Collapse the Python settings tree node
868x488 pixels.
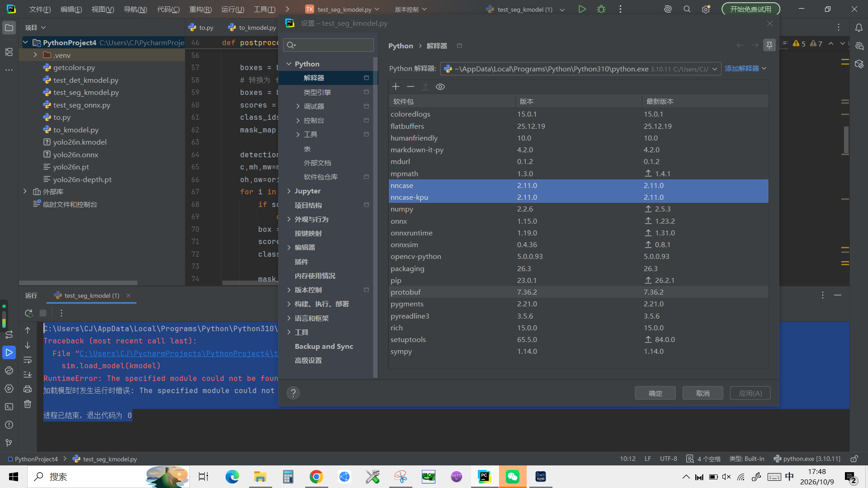point(289,64)
